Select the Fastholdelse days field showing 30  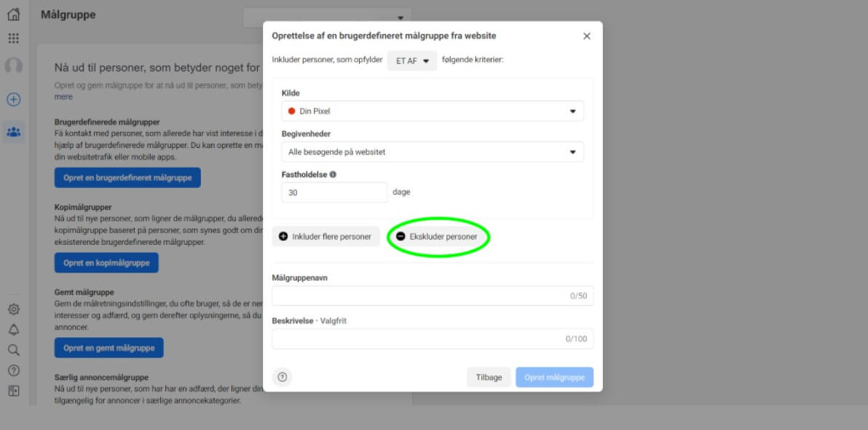tap(334, 192)
